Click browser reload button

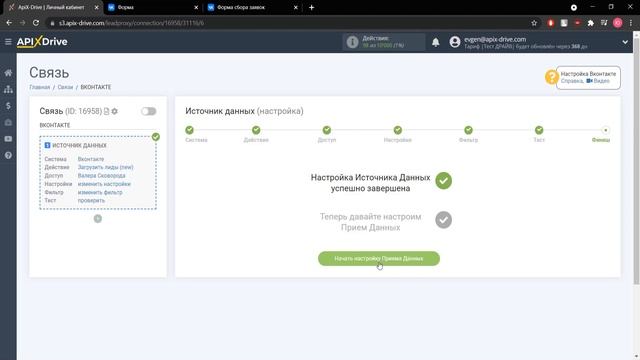pos(36,23)
